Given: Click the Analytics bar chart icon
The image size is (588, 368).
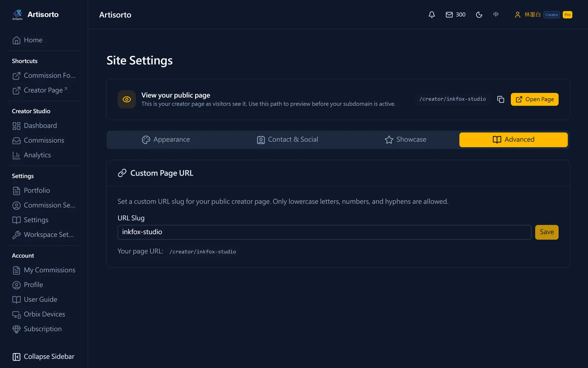Looking at the screenshot, I should (x=17, y=155).
